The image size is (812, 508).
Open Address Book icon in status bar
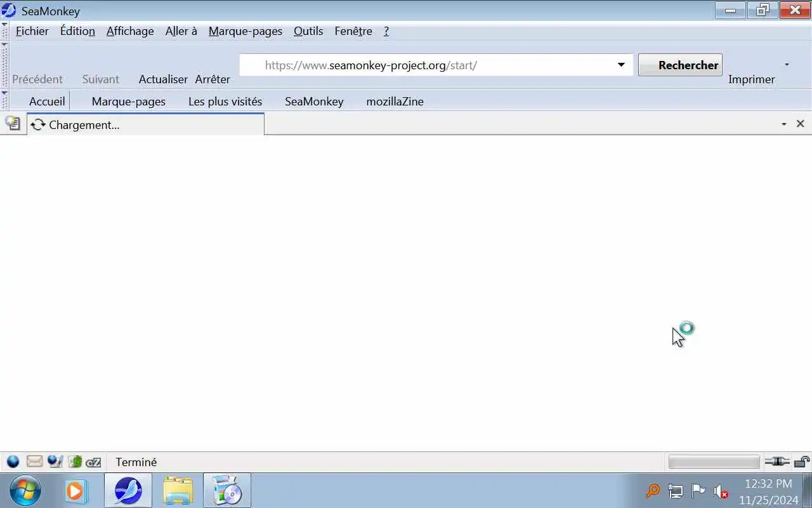75,462
